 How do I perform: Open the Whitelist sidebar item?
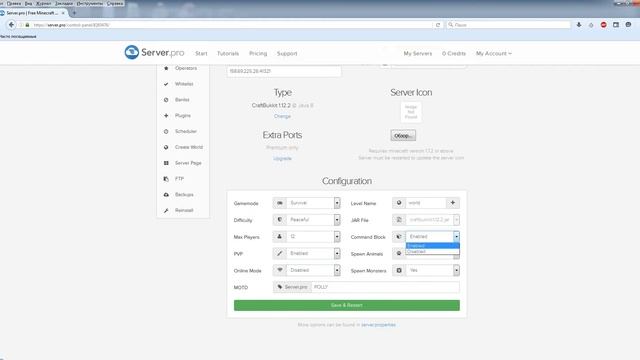[184, 84]
